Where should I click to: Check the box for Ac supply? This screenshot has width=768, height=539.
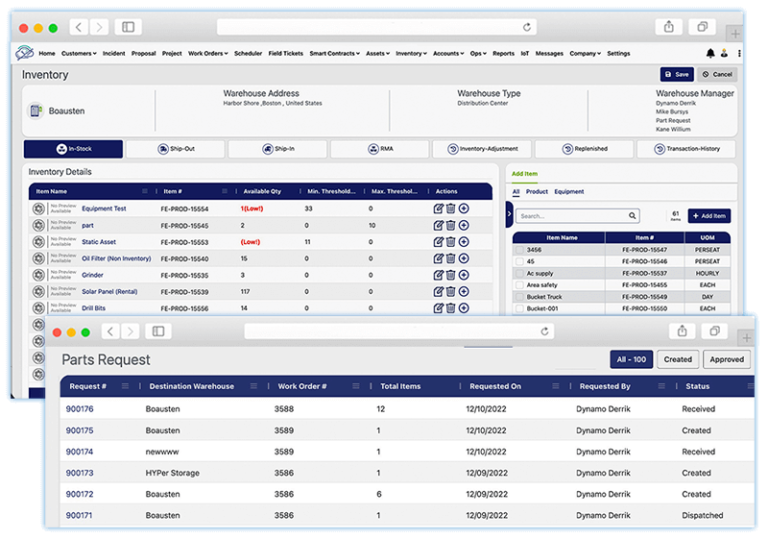tap(520, 273)
